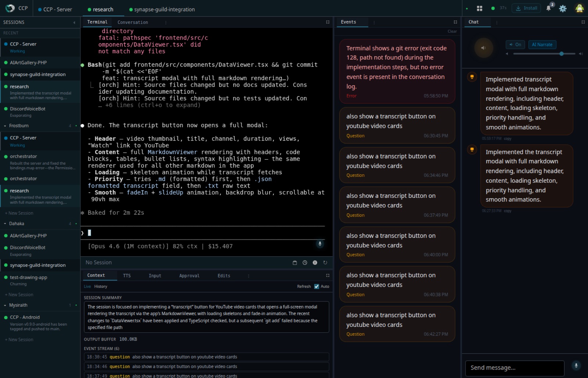Collapse the Sessions sidebar arrow
This screenshot has height=378, width=588.
pos(74,22)
